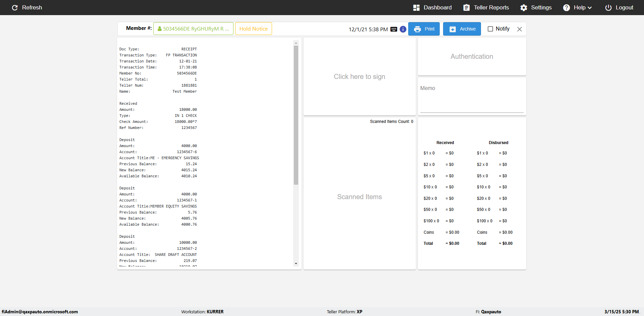The height and width of the screenshot is (316, 644).
Task: Expand the Help dropdown chevron
Action: 590,8
